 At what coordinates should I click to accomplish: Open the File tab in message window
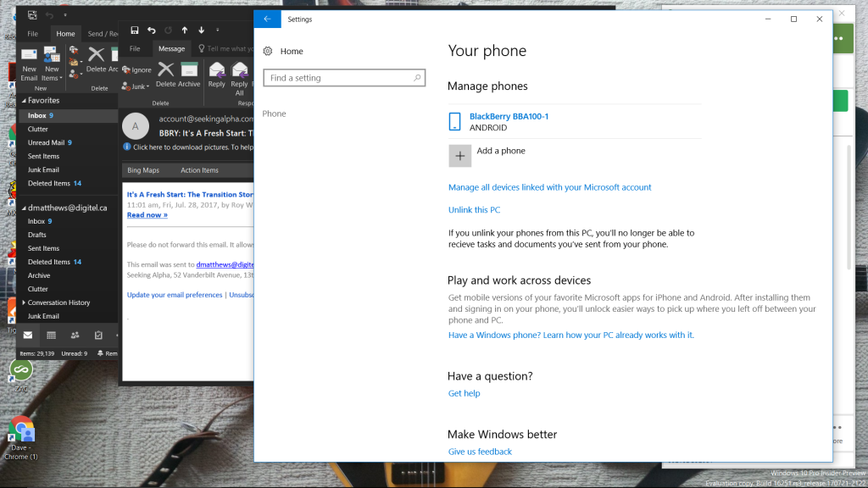pyautogui.click(x=135, y=48)
